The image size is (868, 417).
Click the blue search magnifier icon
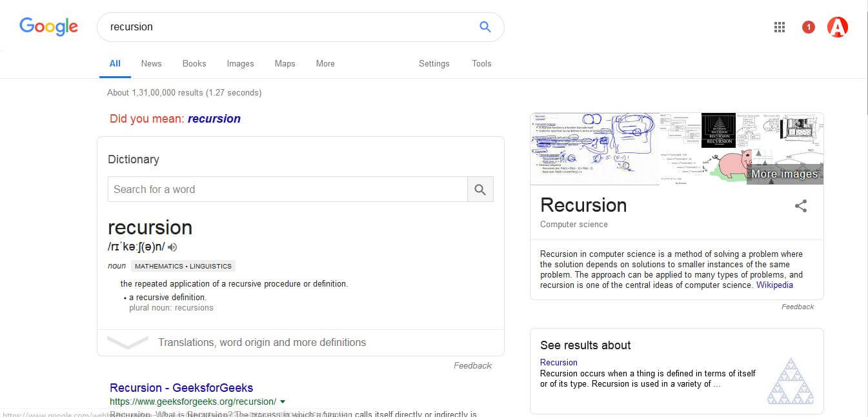click(485, 26)
